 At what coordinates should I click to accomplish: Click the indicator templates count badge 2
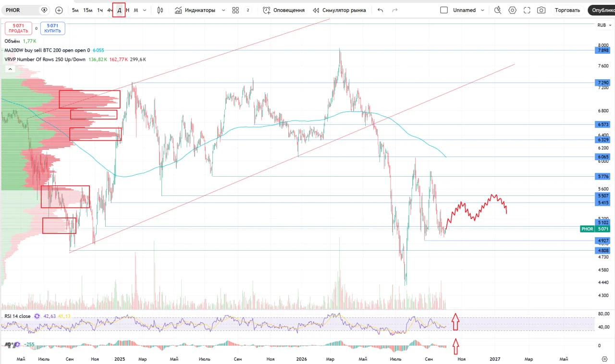[x=248, y=10]
